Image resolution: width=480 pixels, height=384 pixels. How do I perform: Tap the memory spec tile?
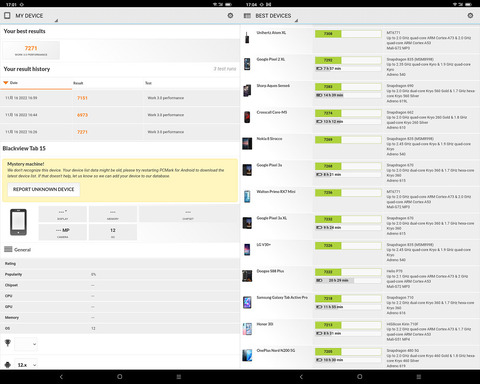113,214
